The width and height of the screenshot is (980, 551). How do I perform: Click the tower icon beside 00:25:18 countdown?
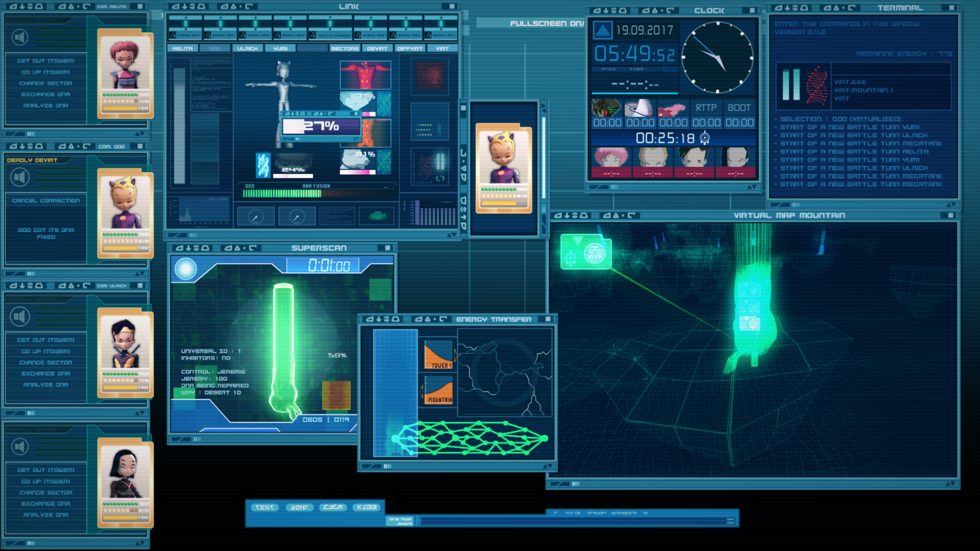coord(705,138)
